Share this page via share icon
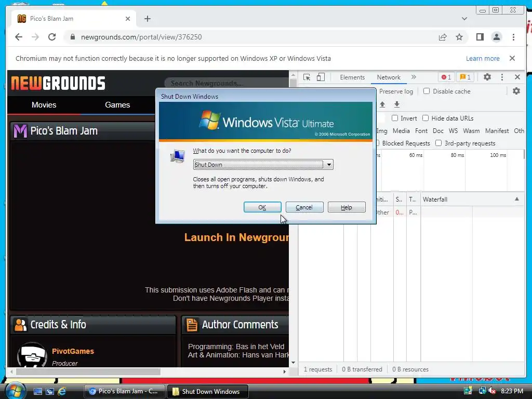 tap(443, 37)
